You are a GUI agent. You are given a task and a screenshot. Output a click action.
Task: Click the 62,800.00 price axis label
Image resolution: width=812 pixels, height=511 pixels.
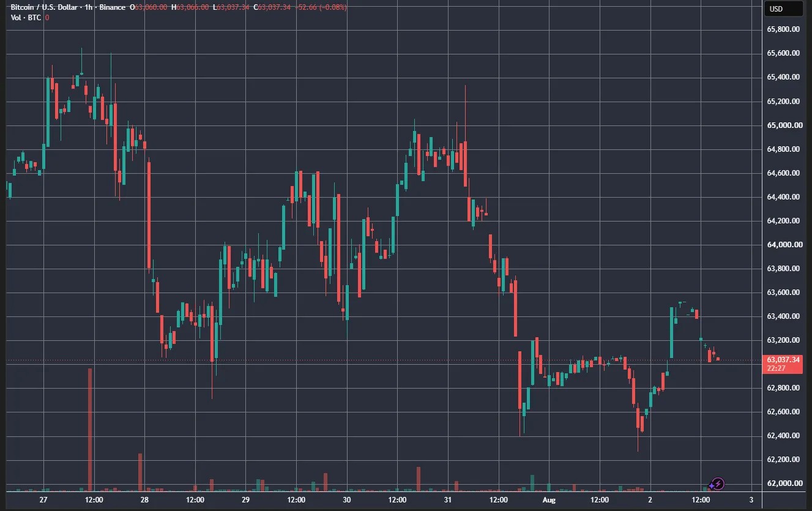click(784, 388)
